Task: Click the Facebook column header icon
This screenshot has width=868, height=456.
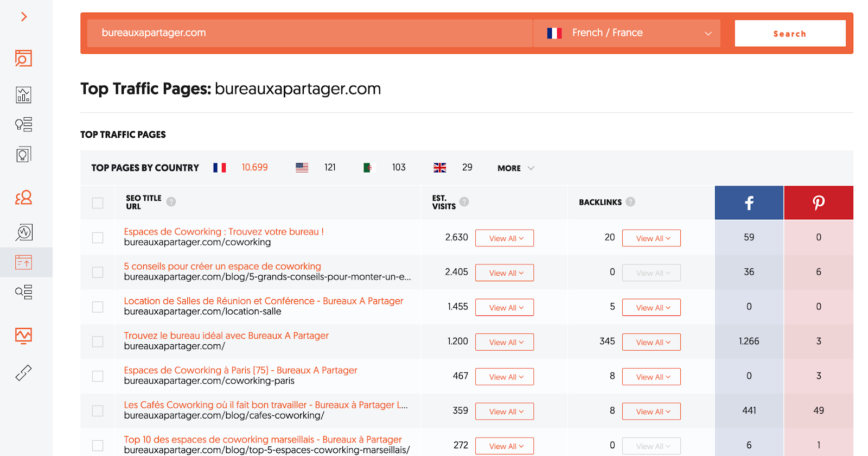Action: [749, 203]
